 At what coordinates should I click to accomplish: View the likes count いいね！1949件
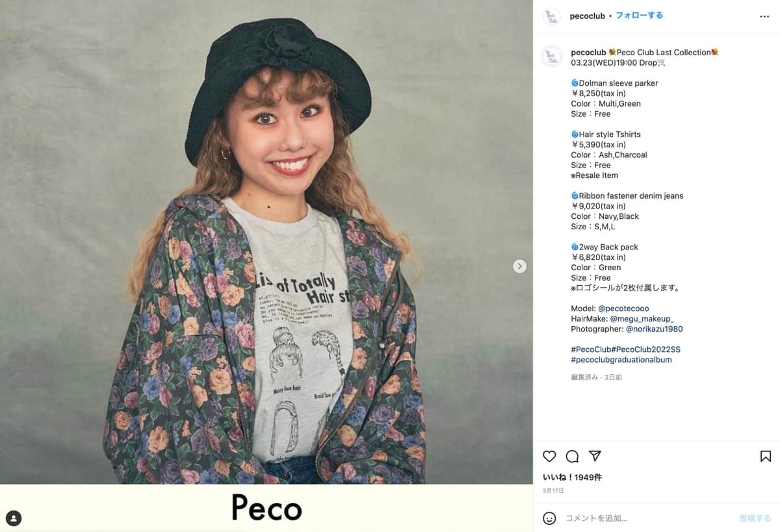[572, 477]
